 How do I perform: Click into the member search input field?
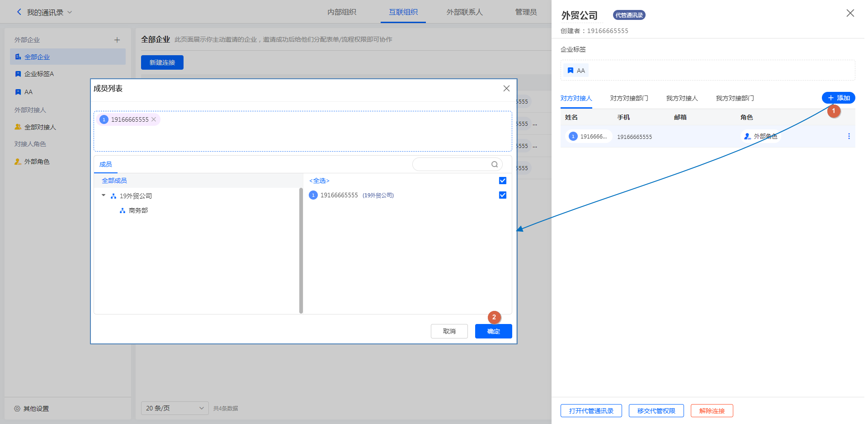tap(451, 164)
